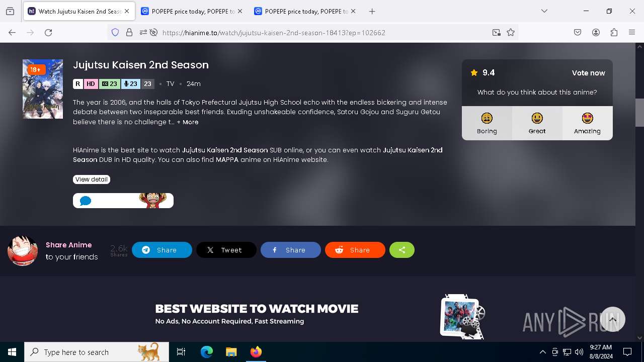Bookmark this page with the star
Viewport: 644px width, 362px height.
click(511, 32)
